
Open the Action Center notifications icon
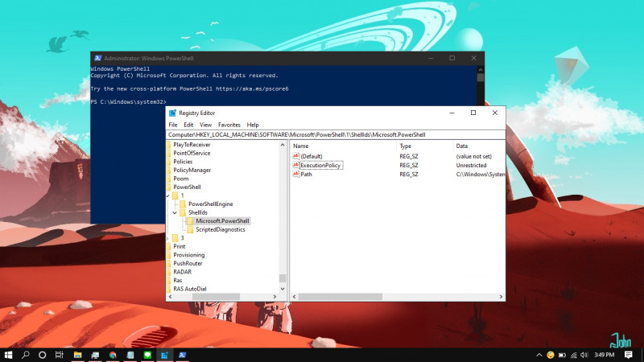click(629, 355)
